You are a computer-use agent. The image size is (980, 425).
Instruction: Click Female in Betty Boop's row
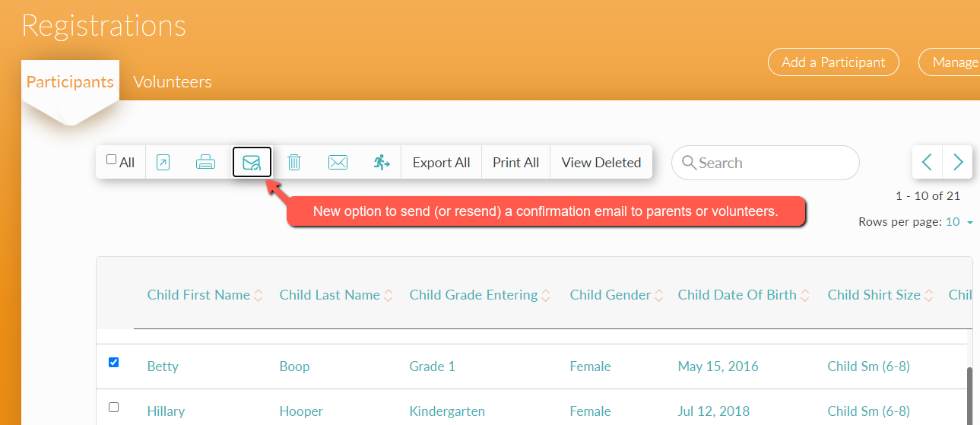pos(590,366)
